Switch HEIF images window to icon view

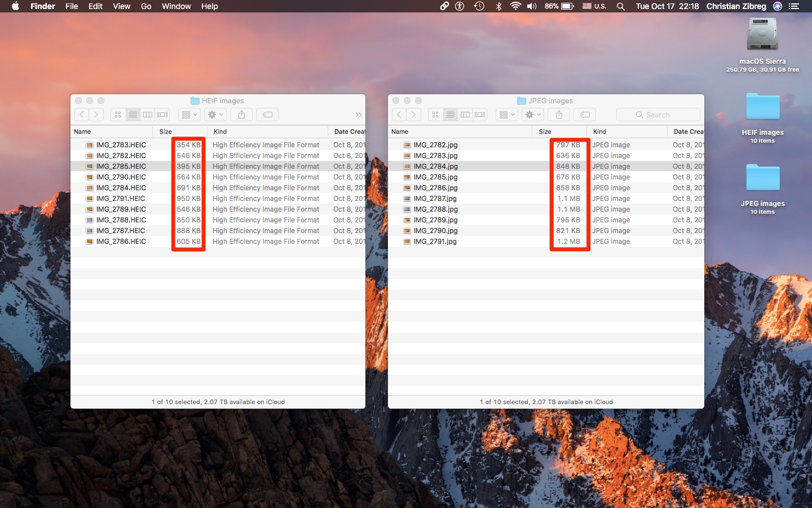coord(118,115)
